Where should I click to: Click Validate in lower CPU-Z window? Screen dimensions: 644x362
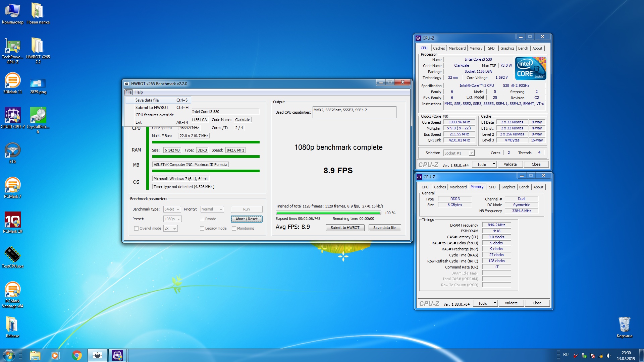(x=511, y=303)
